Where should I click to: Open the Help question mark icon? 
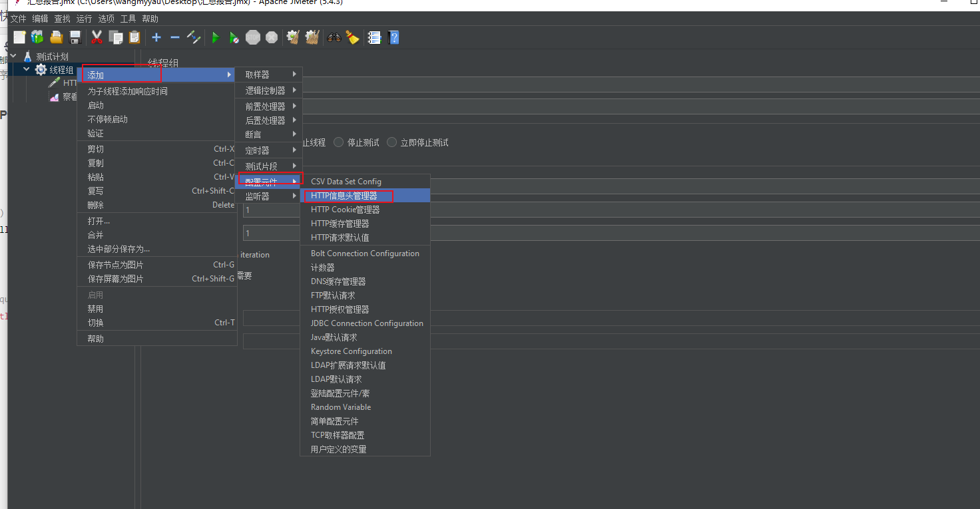click(x=393, y=38)
